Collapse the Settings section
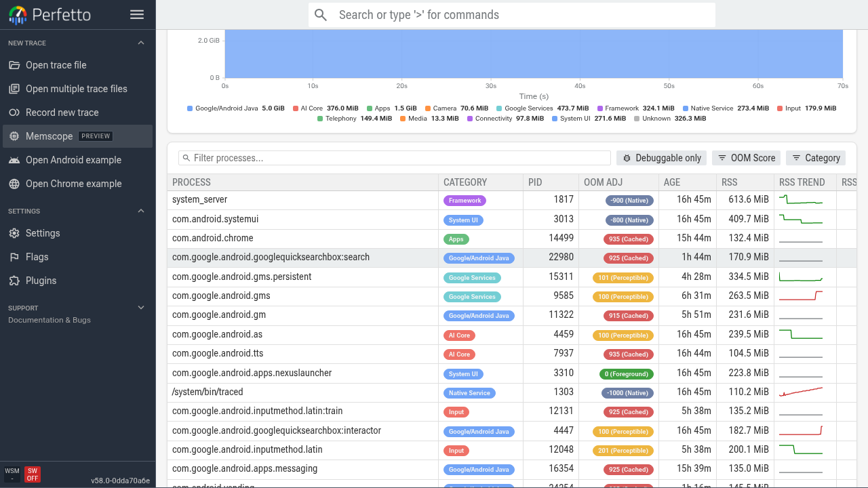868x488 pixels. point(141,211)
